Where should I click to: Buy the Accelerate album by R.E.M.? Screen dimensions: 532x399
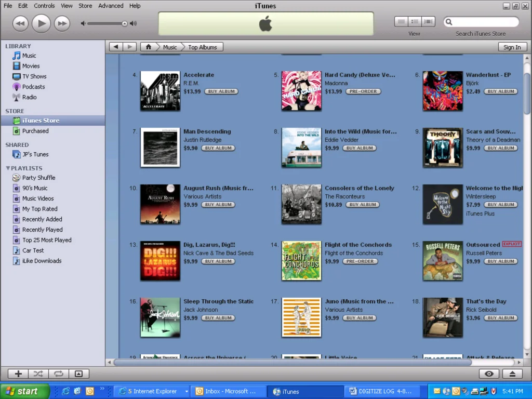(221, 91)
